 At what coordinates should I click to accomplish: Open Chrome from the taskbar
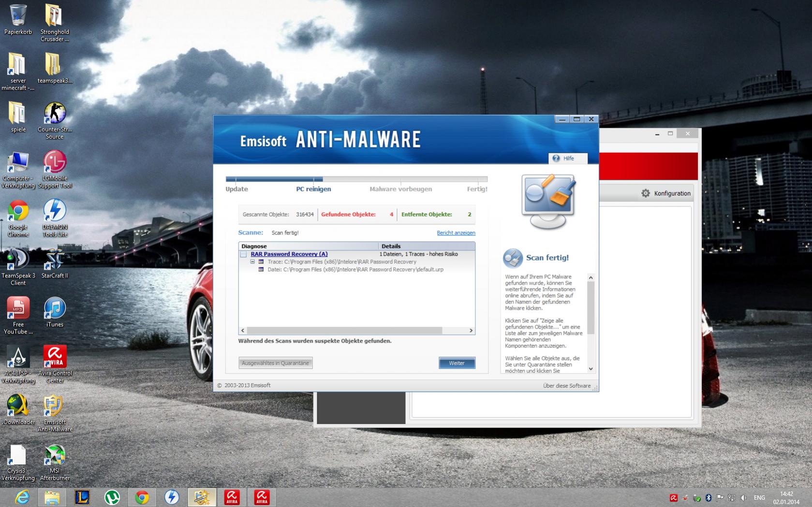pos(142,497)
